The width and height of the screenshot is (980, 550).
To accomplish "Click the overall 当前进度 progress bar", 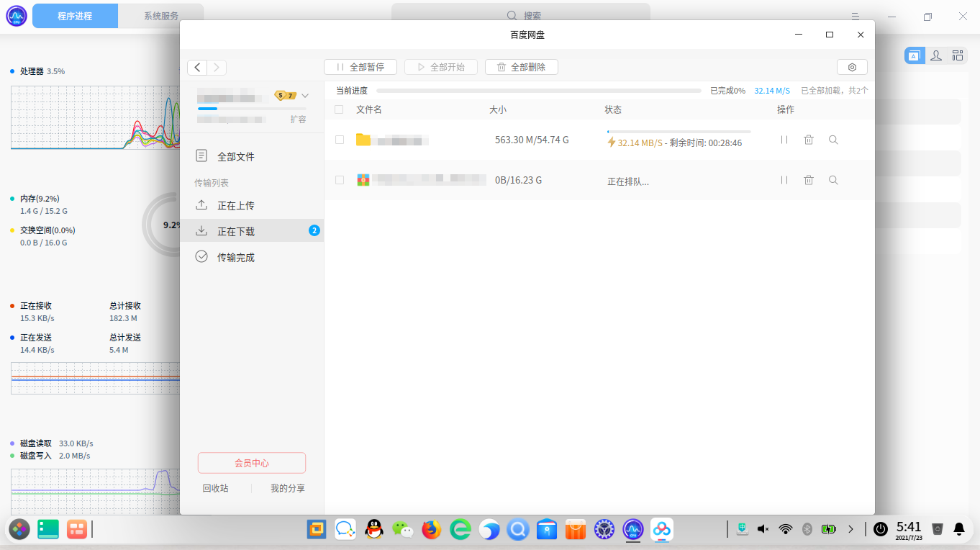I will pyautogui.click(x=538, y=91).
